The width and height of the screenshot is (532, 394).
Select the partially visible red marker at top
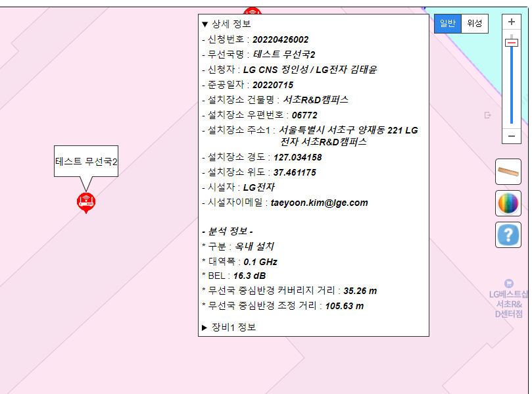tap(252, 12)
